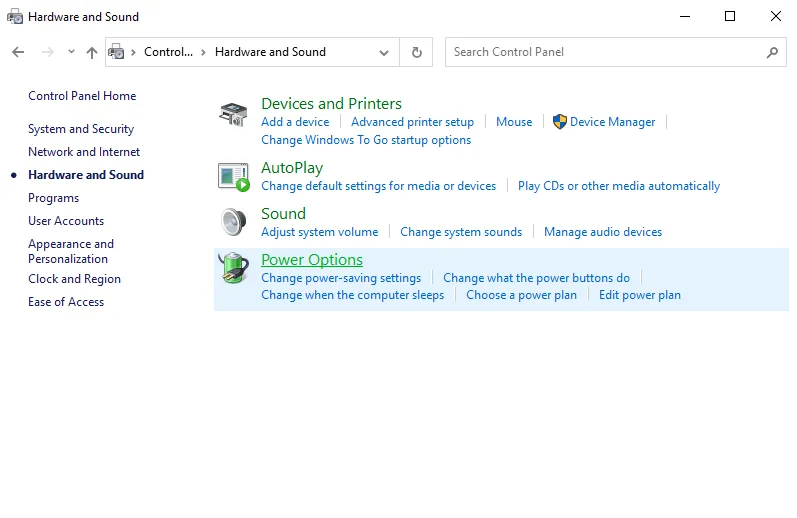Screen dimensions: 797x518
Task: Open the Sound heading link
Action: tap(284, 214)
